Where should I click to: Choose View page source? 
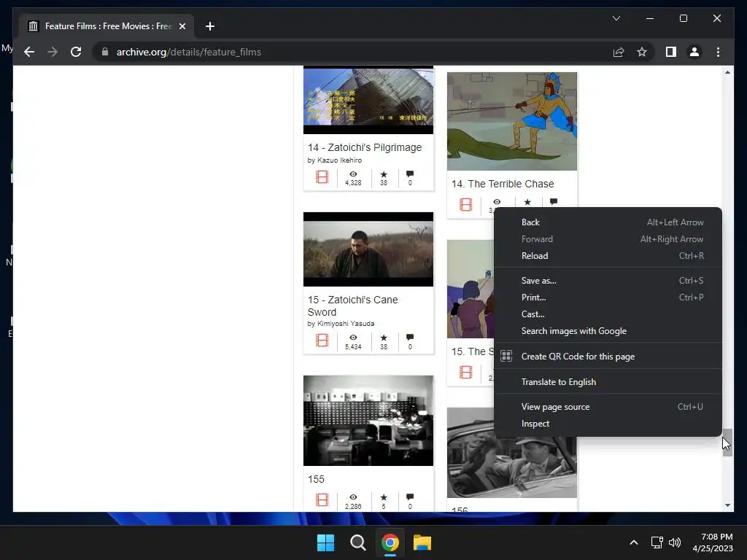[608, 407]
